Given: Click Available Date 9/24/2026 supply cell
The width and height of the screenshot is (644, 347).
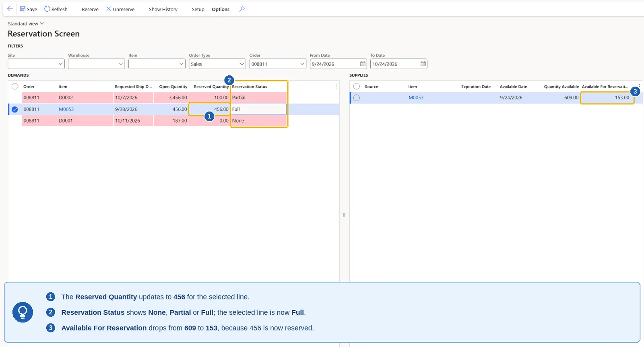Looking at the screenshot, I should 511,98.
